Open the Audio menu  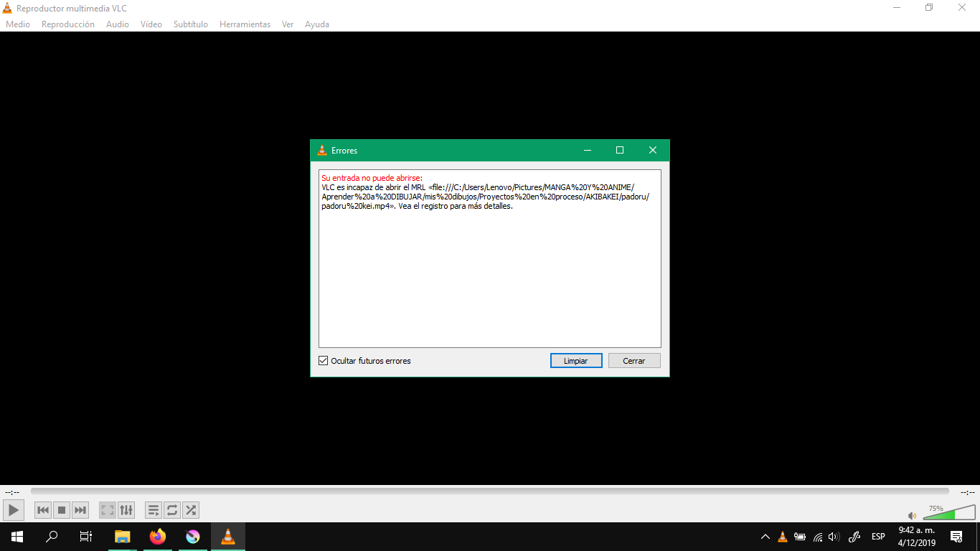point(118,24)
